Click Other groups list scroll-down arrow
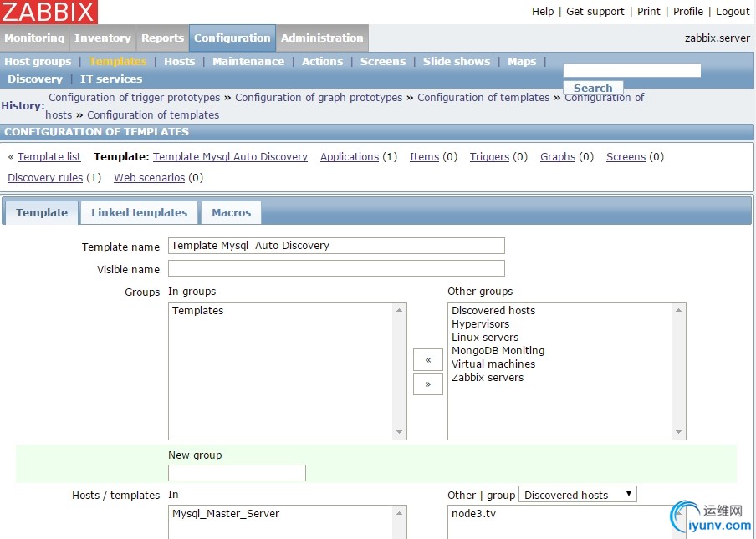Viewport: 756px width, 539px height. point(678,432)
